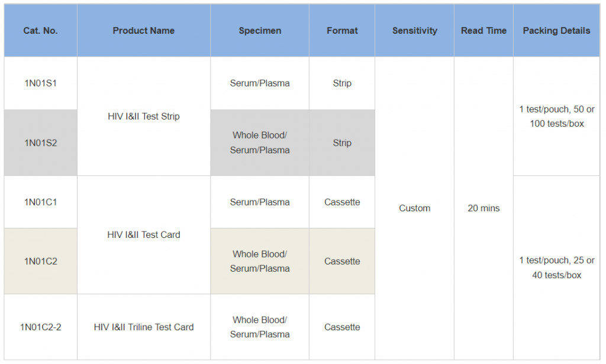The width and height of the screenshot is (606, 364).
Task: Select the 25 or 40 tests/box cell
Action: (x=556, y=268)
